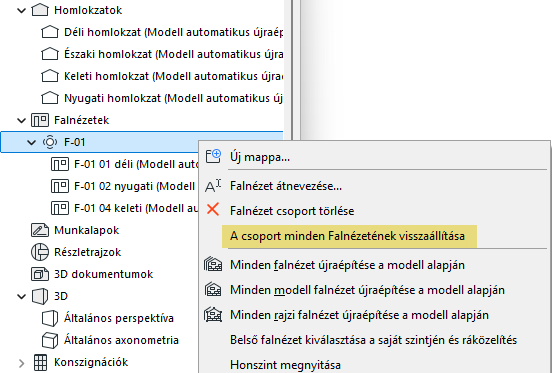Select the 3D folder label
This screenshot has height=373, width=552.
point(61,296)
